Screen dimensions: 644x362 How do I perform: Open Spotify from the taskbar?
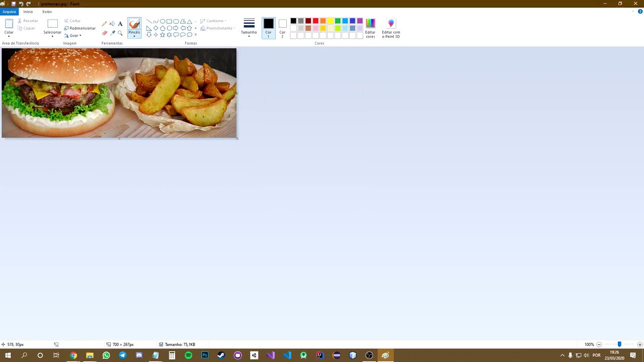(188, 355)
